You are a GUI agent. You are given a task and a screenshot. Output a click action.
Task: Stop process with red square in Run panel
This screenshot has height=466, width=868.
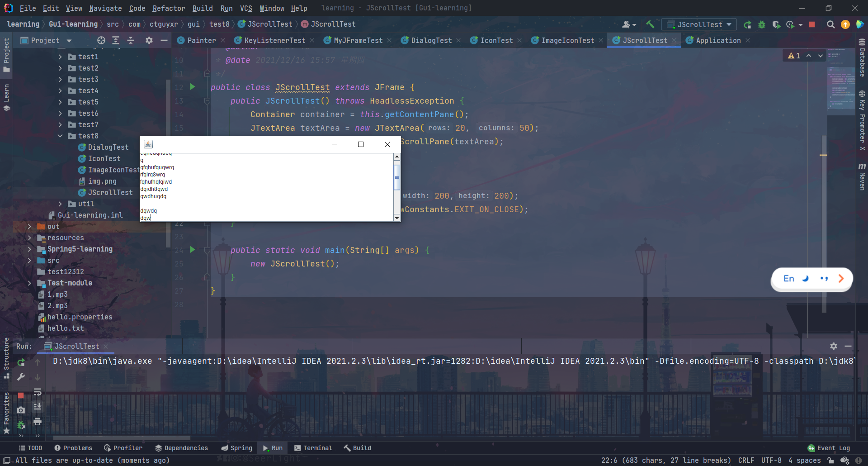tap(21, 395)
